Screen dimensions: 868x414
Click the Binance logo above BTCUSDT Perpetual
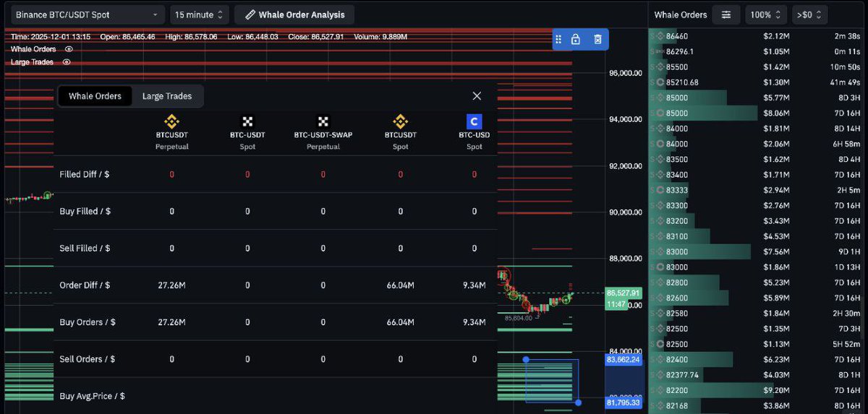(x=172, y=121)
